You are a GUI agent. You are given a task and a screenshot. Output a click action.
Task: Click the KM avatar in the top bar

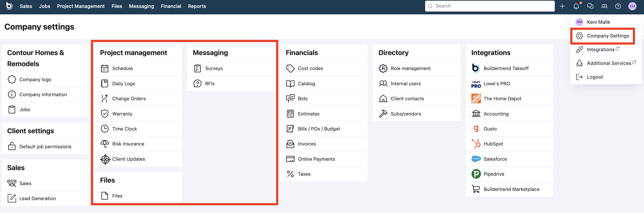pyautogui.click(x=632, y=6)
